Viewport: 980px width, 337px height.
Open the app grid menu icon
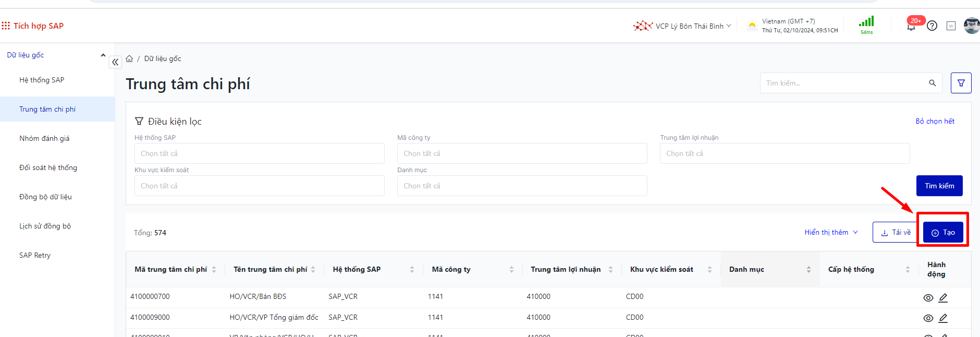click(x=6, y=26)
